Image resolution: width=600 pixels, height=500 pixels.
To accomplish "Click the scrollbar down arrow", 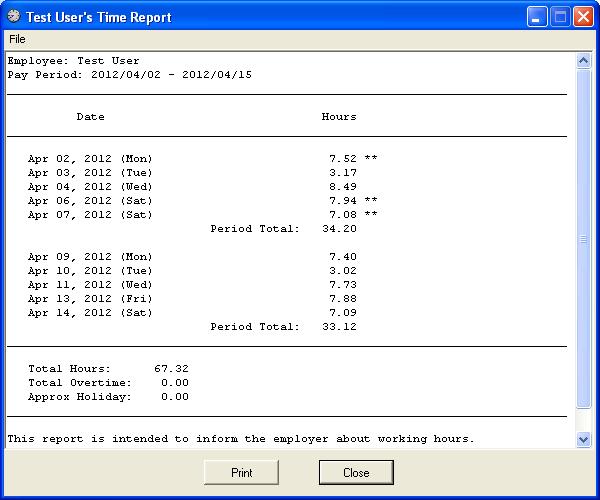I will [x=584, y=439].
